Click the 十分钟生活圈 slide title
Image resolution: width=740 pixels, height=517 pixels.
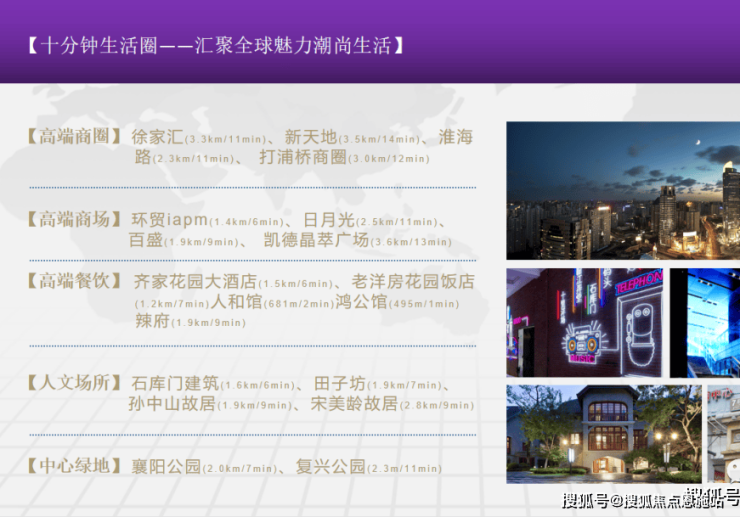(217, 45)
